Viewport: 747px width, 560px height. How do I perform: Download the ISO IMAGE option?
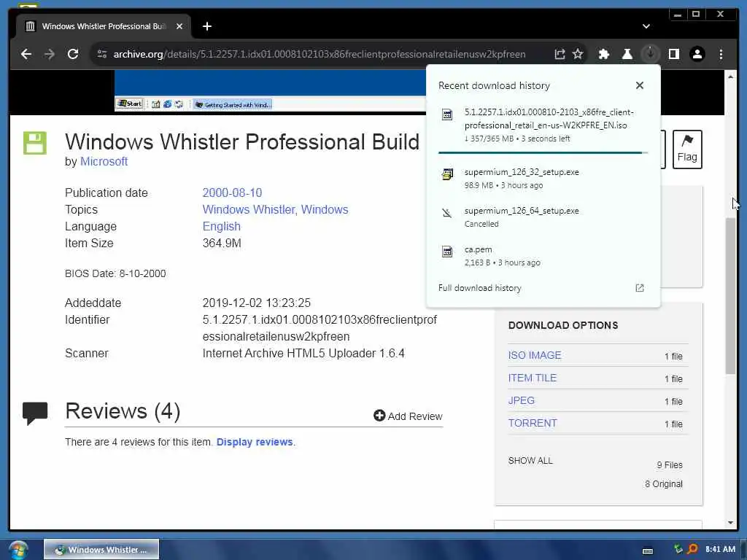(x=535, y=355)
